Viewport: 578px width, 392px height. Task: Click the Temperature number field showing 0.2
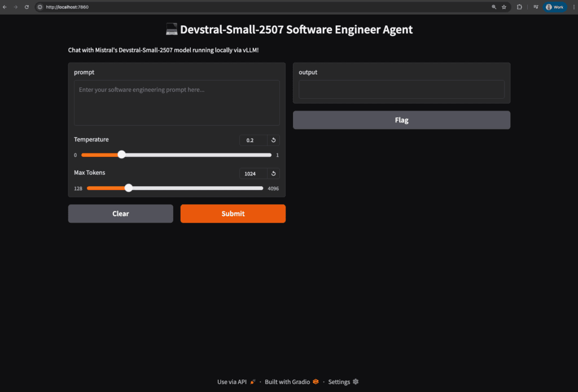click(253, 140)
